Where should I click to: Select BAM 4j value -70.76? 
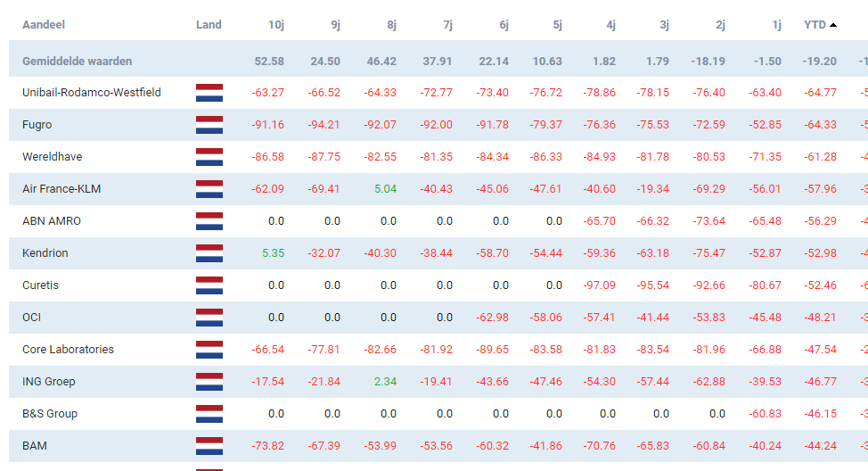point(599,446)
